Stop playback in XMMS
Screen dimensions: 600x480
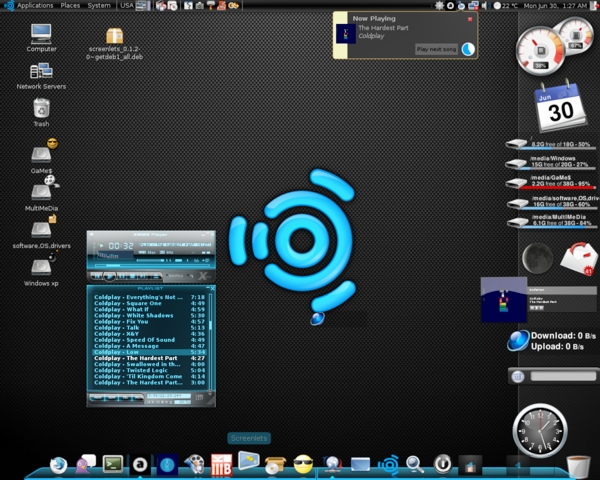[x=132, y=276]
